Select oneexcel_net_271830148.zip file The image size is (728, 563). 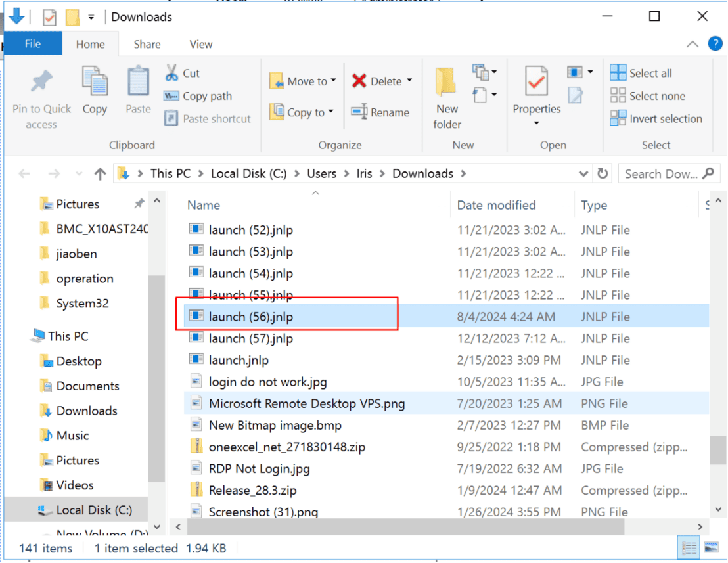click(x=447, y=447)
